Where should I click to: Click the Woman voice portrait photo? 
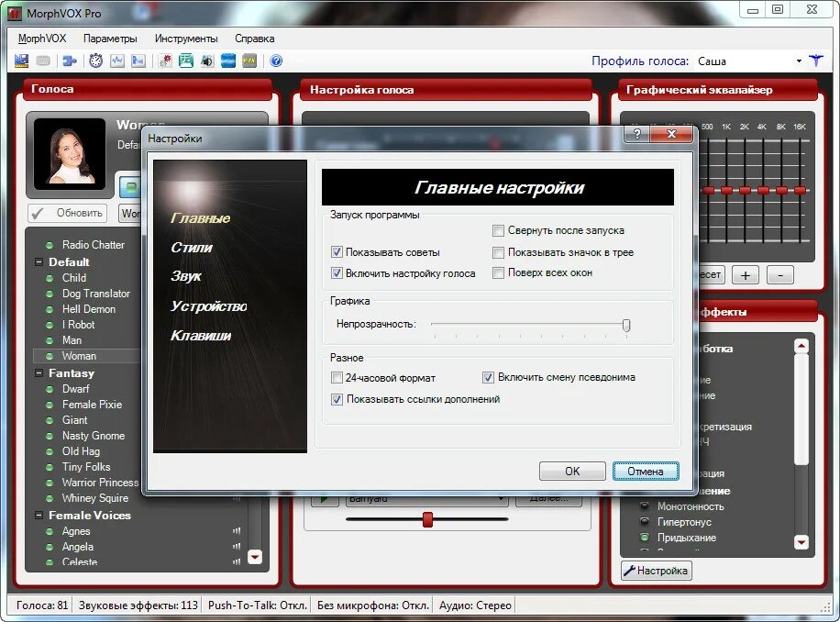tap(70, 154)
